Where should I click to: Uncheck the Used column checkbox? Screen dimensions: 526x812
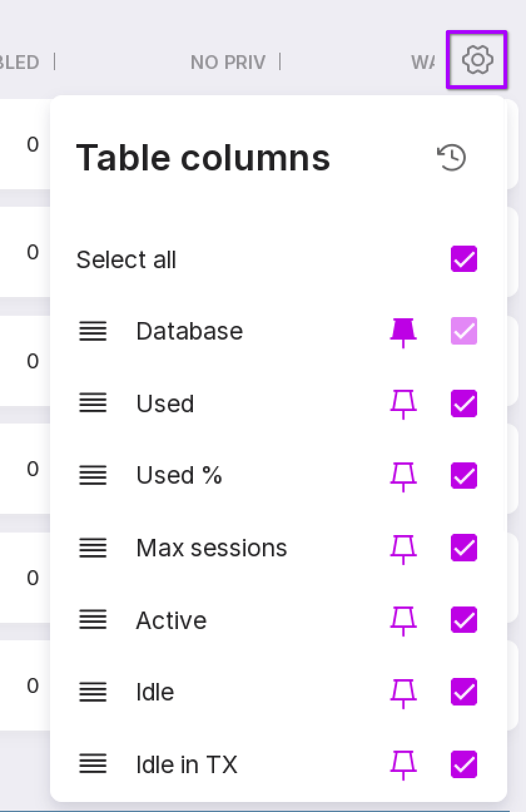tap(464, 403)
